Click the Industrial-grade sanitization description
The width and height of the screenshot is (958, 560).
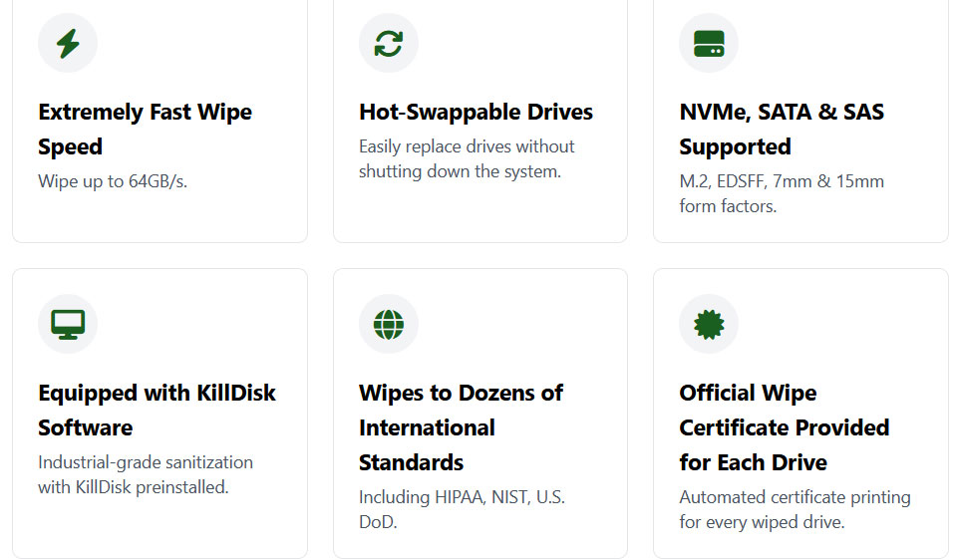coord(146,474)
